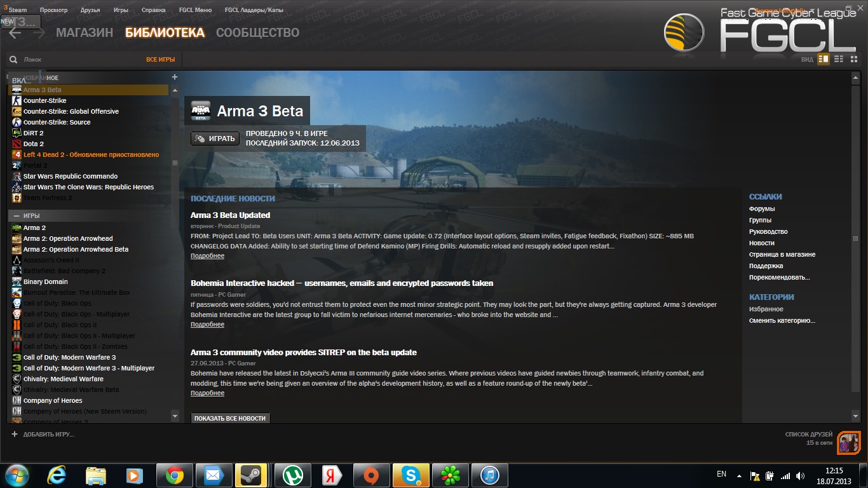Screen dimensions: 868x488
Task: Click the Company of Heroes icon
Action: [17, 400]
